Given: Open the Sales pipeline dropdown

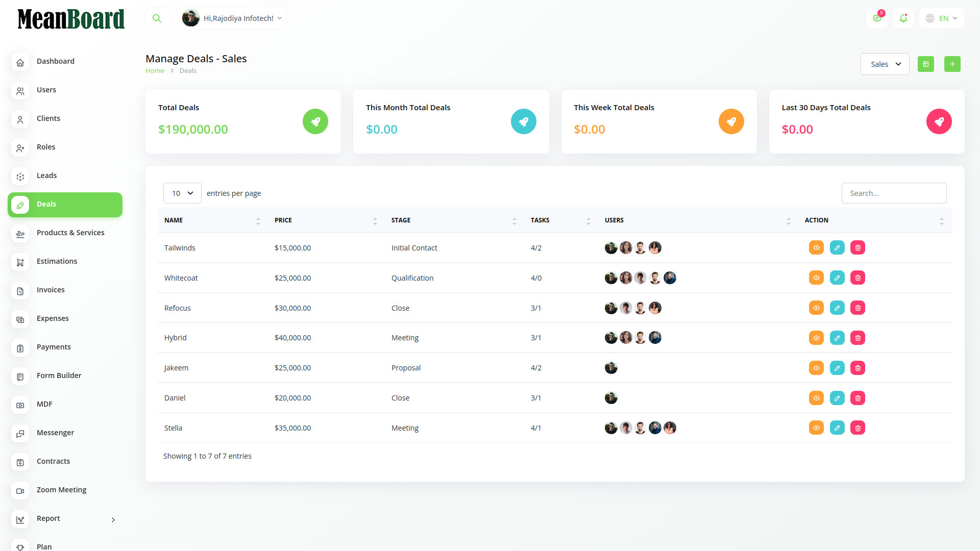Looking at the screenshot, I should point(885,64).
